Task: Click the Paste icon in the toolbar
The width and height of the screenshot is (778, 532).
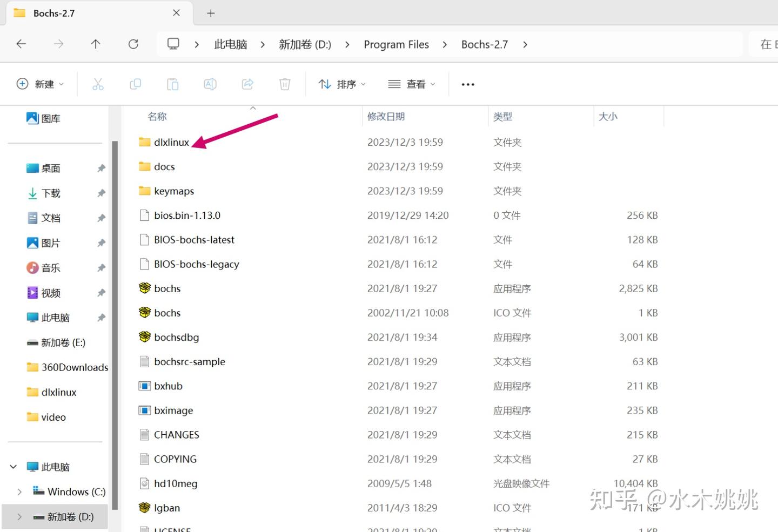Action: tap(172, 84)
